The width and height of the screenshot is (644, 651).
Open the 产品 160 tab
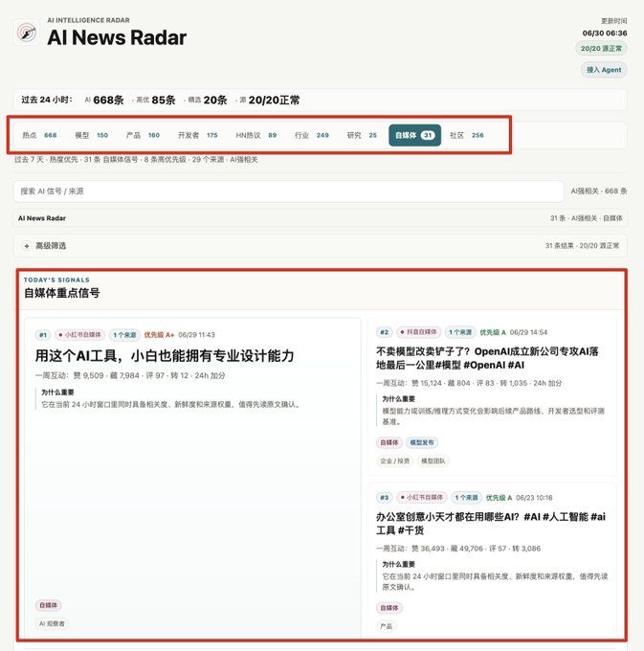(144, 135)
